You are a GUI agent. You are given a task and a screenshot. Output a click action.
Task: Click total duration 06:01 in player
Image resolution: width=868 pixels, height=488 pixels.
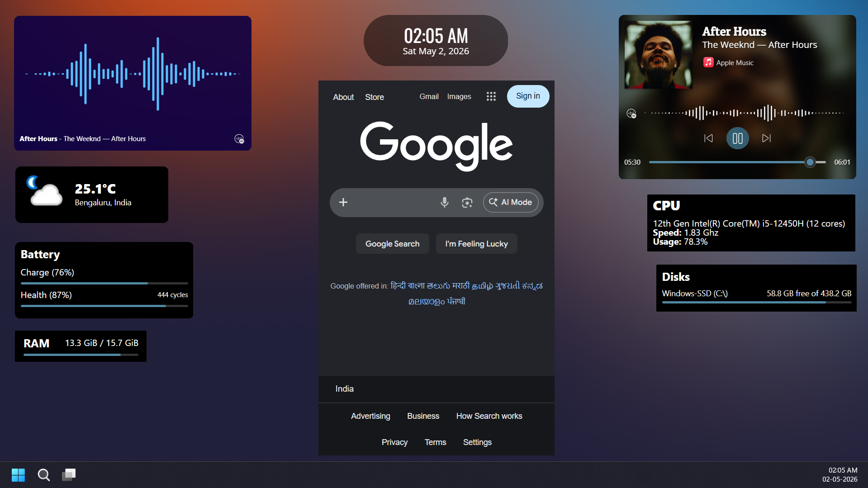pos(842,162)
